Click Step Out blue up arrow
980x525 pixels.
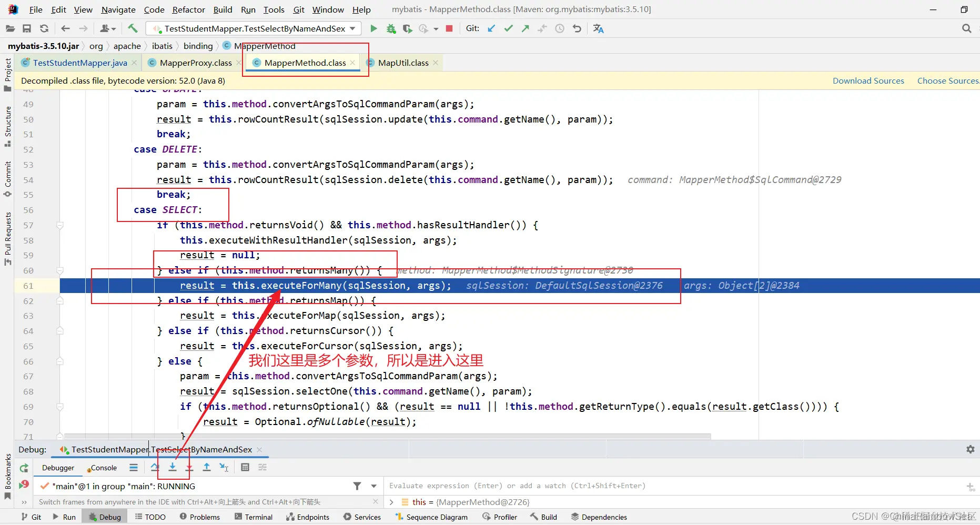tap(207, 467)
